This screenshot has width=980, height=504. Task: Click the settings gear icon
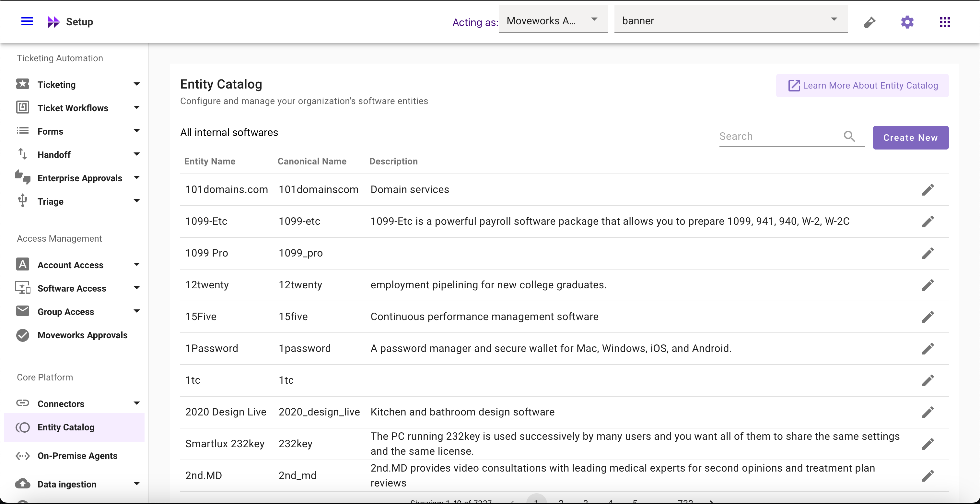coord(907,22)
